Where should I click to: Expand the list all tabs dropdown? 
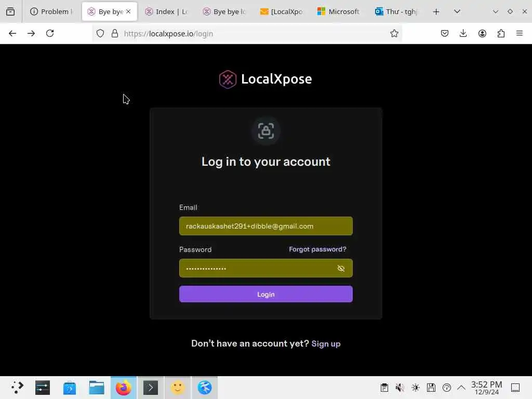[457, 11]
